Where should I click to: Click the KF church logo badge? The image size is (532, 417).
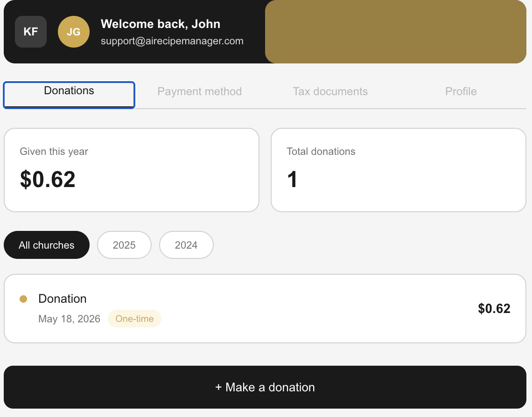click(x=31, y=32)
